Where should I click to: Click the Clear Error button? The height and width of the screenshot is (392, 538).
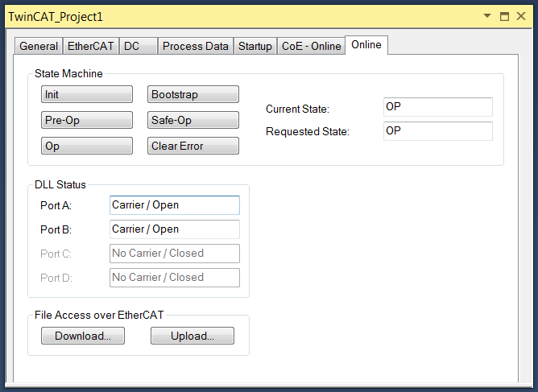pyautogui.click(x=193, y=146)
